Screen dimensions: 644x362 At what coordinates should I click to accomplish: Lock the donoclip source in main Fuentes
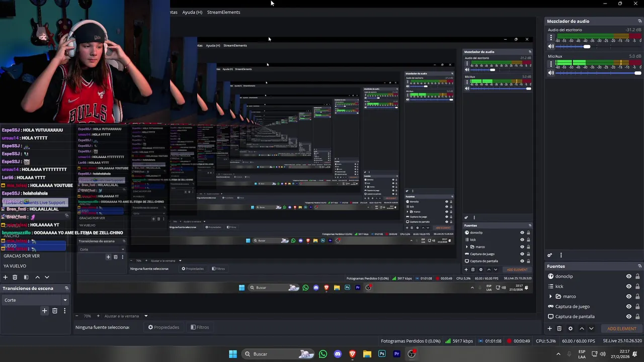[x=637, y=277]
